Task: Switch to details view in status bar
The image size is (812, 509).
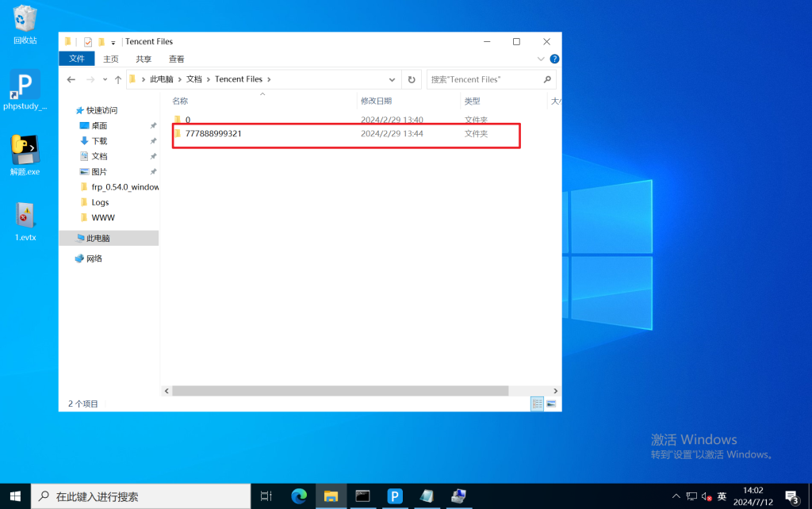Action: (538, 404)
